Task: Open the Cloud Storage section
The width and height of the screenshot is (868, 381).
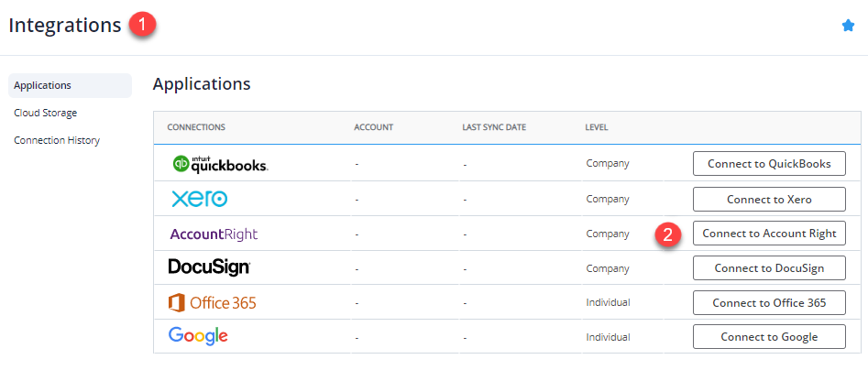Action: (46, 113)
